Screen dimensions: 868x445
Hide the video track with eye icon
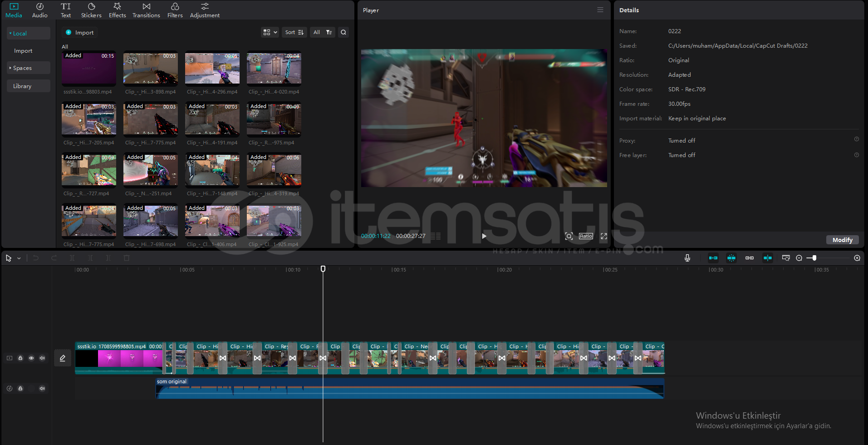coord(31,358)
